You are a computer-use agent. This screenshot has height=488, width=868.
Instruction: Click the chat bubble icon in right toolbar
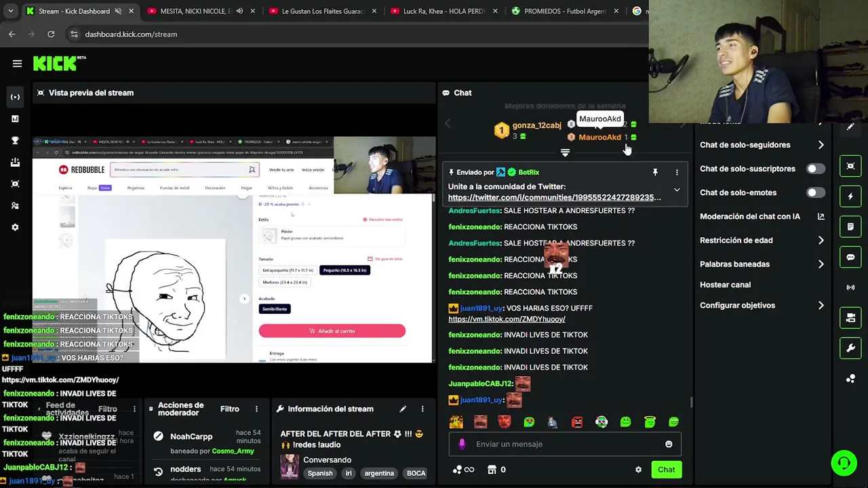click(850, 257)
